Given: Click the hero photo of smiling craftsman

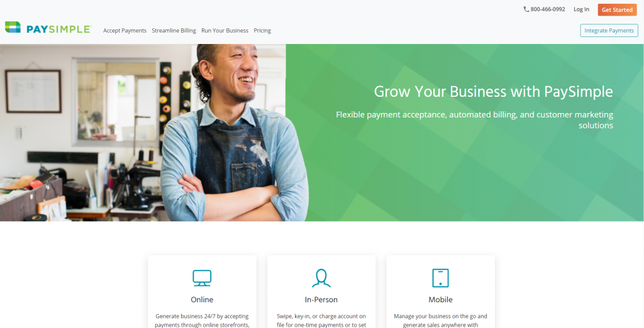Looking at the screenshot, I should pyautogui.click(x=143, y=133).
